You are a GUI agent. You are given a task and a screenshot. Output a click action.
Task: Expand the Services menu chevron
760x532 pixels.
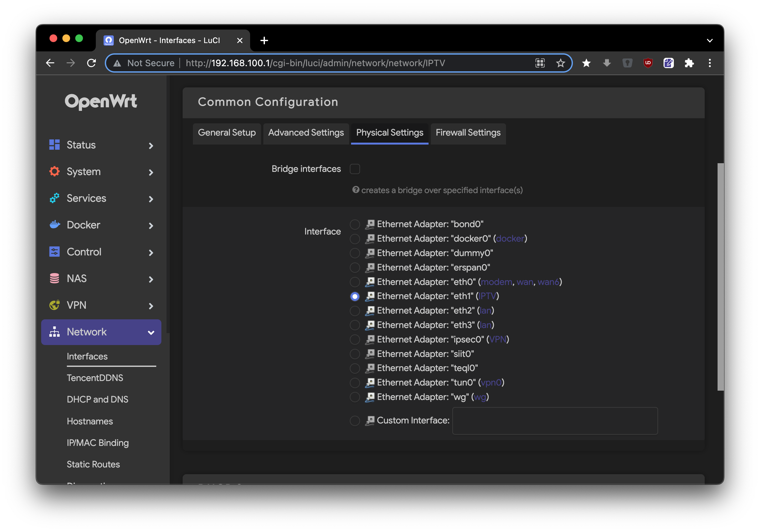pyautogui.click(x=151, y=199)
